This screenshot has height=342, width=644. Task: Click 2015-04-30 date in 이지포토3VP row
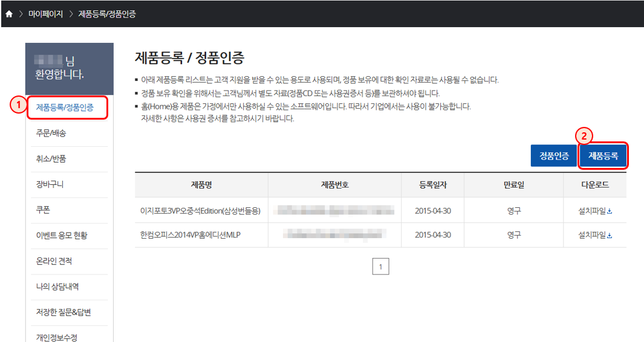click(433, 211)
